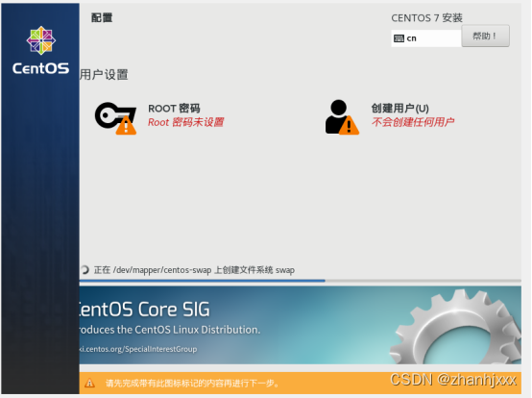The height and width of the screenshot is (398, 532).
Task: Click the centos-swap creation status message
Action: pos(194,270)
